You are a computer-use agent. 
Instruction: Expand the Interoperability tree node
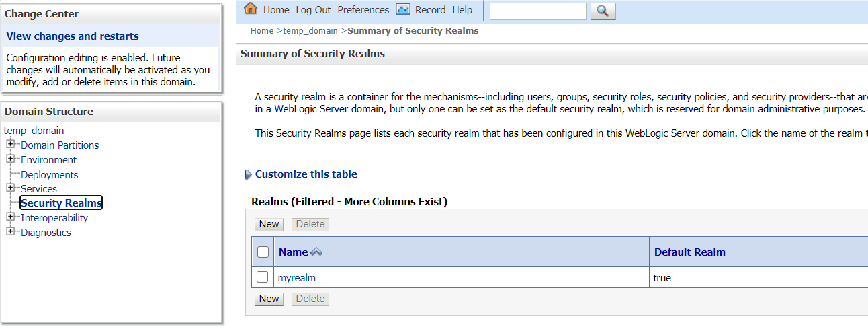pos(11,217)
